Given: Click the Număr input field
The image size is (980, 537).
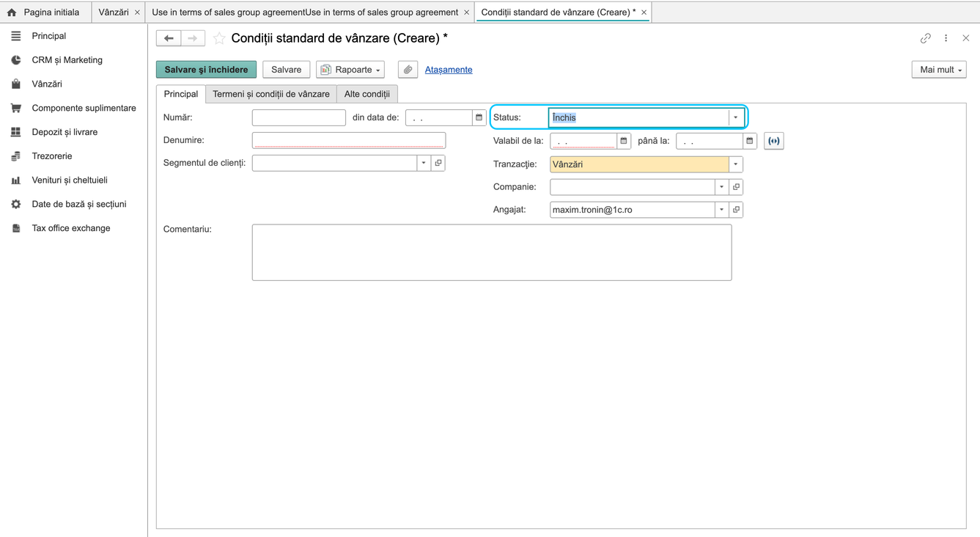Looking at the screenshot, I should (x=299, y=117).
